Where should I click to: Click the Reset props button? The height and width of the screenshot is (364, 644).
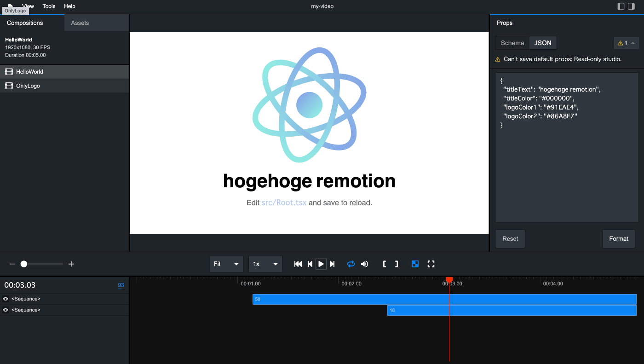[510, 239]
